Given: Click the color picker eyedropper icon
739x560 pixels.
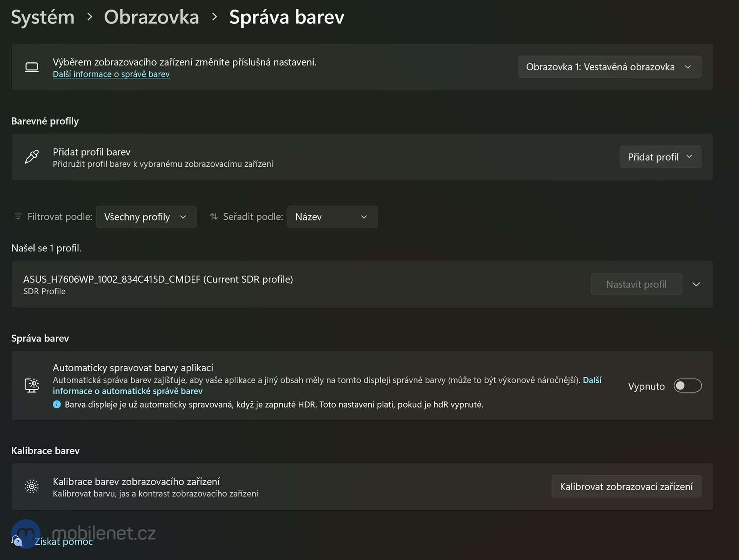Looking at the screenshot, I should (32, 157).
